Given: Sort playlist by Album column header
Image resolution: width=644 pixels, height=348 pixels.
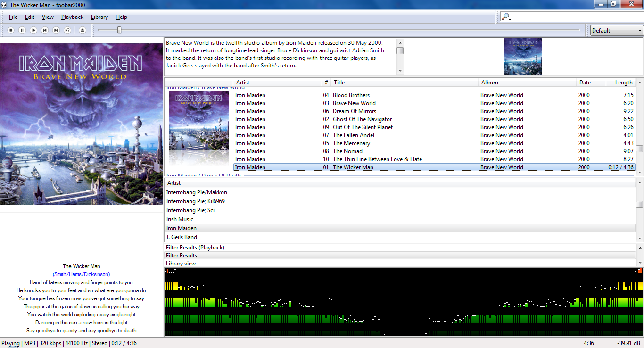Looking at the screenshot, I should tap(528, 83).
